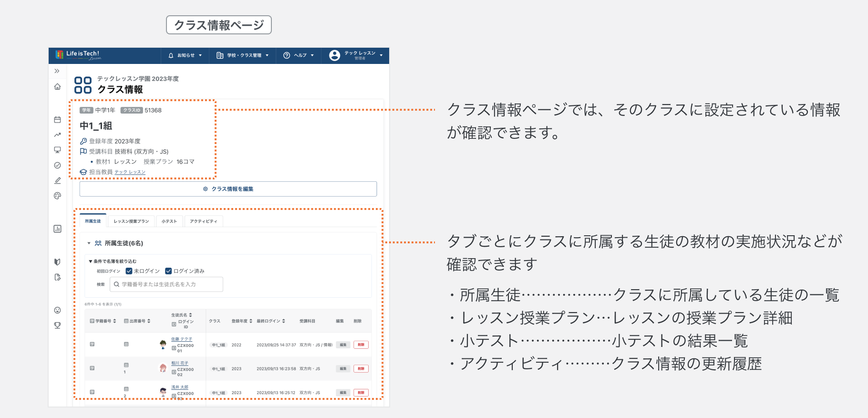Viewport: 868px width, 418px height.
Task: Expand the sidebar with double-chevron icon
Action: (57, 71)
